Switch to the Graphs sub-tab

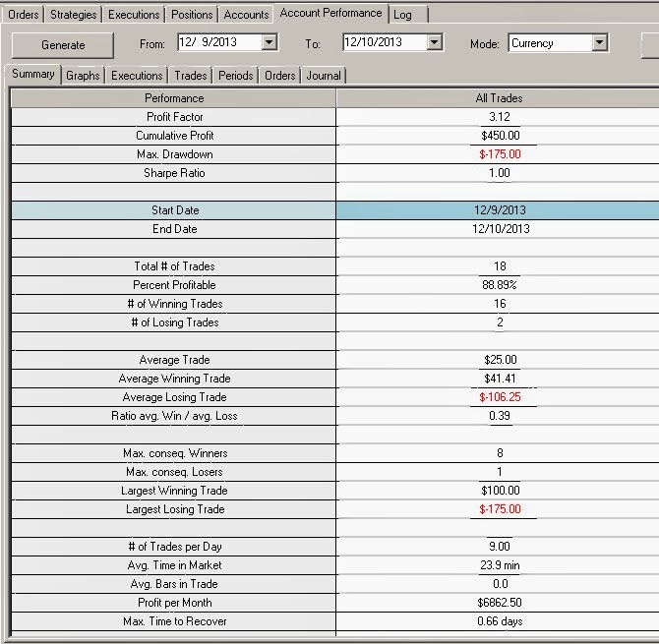pos(83,76)
